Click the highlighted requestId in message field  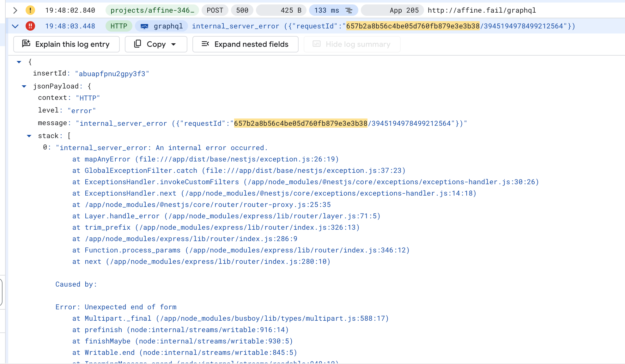(x=300, y=123)
